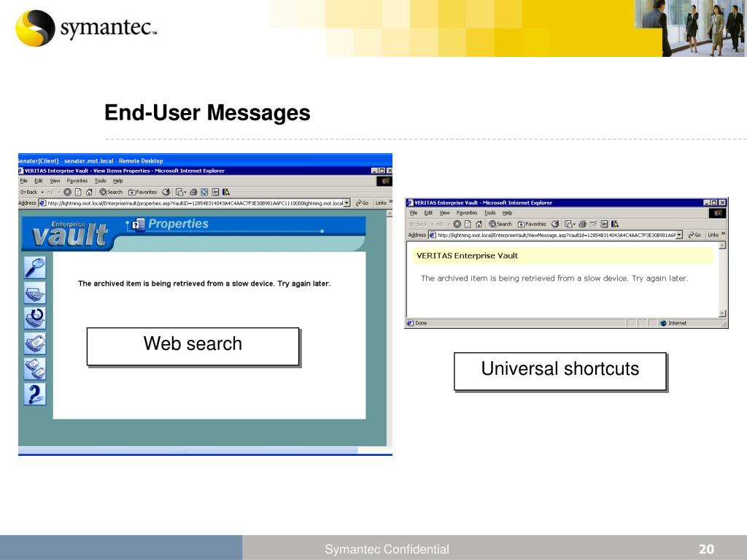Click Home icon in Properties window toolbar
Viewport: 747px width, 560px height.
(88, 192)
